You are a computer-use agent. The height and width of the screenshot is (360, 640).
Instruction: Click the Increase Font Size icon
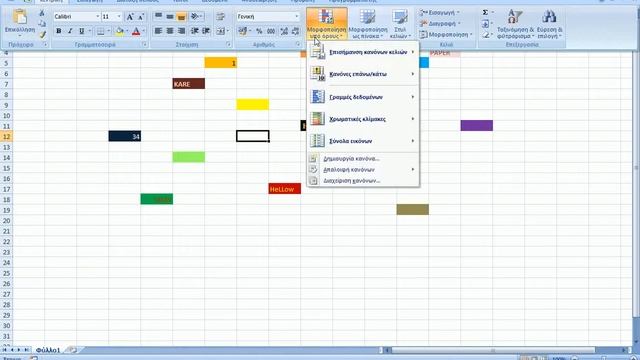pyautogui.click(x=130, y=17)
